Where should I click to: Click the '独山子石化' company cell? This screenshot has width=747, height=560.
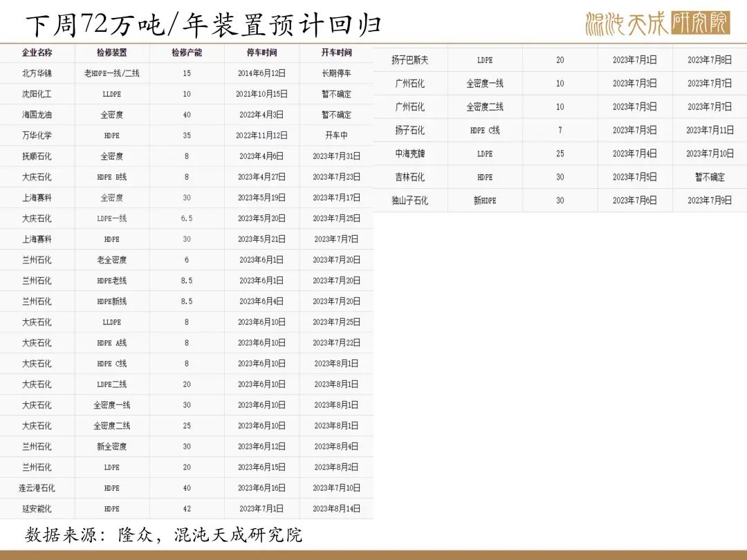point(409,200)
